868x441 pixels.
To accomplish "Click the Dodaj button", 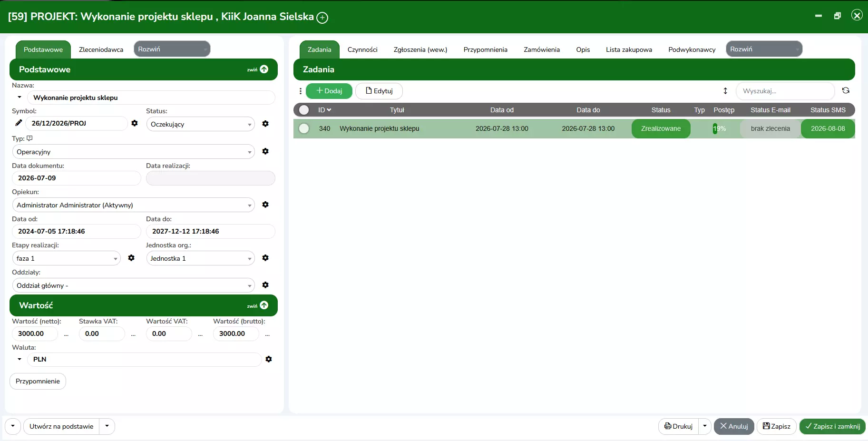I will [x=329, y=91].
